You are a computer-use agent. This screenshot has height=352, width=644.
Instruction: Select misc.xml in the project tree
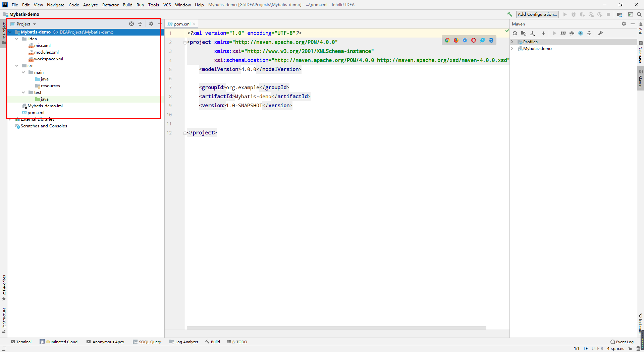(x=42, y=46)
